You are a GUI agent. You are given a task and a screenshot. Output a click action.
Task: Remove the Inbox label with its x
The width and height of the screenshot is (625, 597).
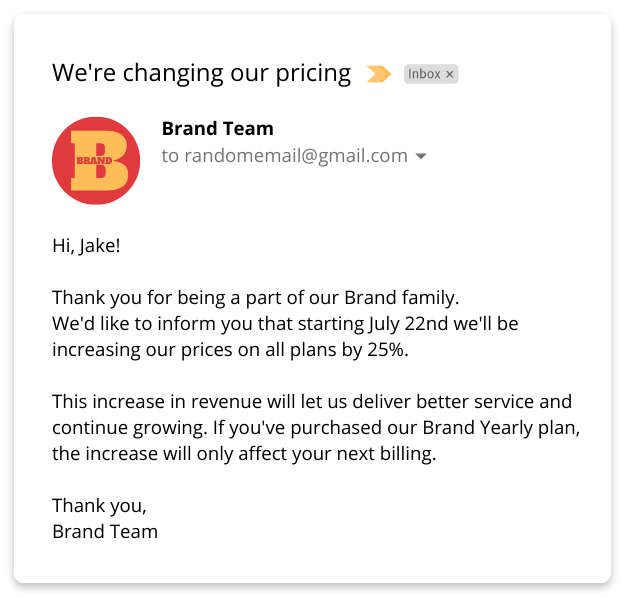(x=450, y=74)
